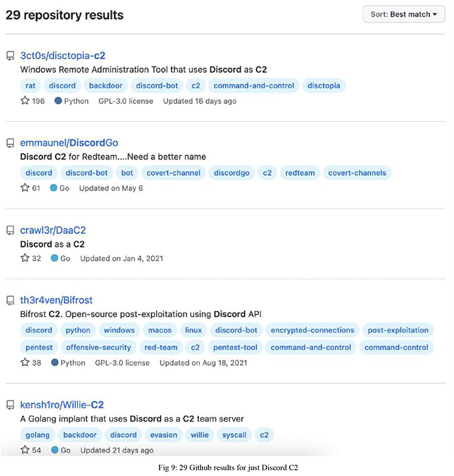Select the syscall topic tag
Viewport: 454px width, 476px height.
234,435
